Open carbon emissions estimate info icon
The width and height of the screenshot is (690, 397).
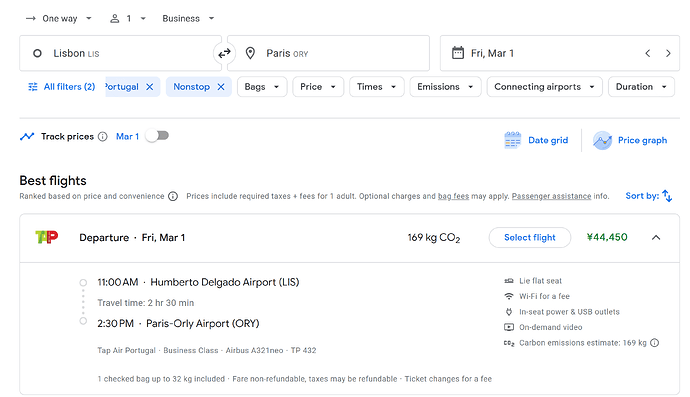click(x=655, y=343)
